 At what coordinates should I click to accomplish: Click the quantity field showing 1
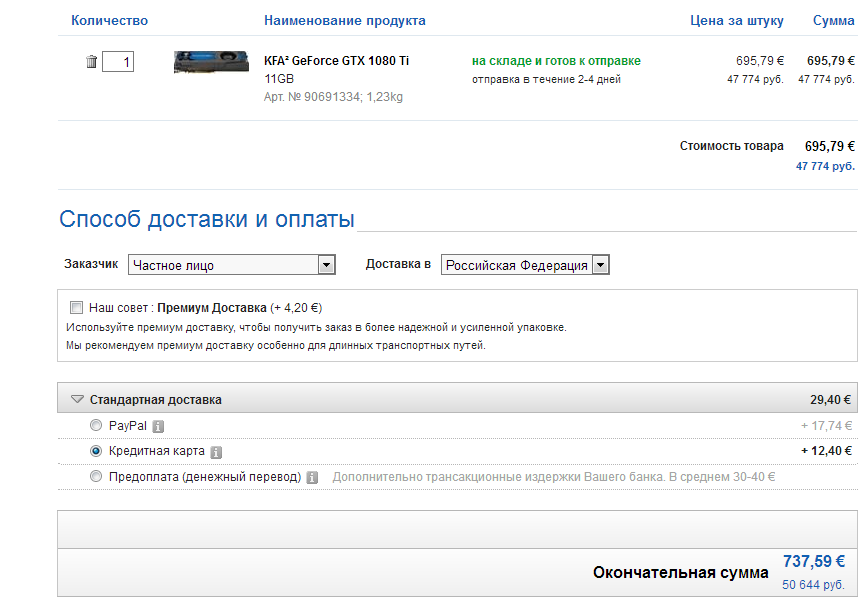point(118,61)
